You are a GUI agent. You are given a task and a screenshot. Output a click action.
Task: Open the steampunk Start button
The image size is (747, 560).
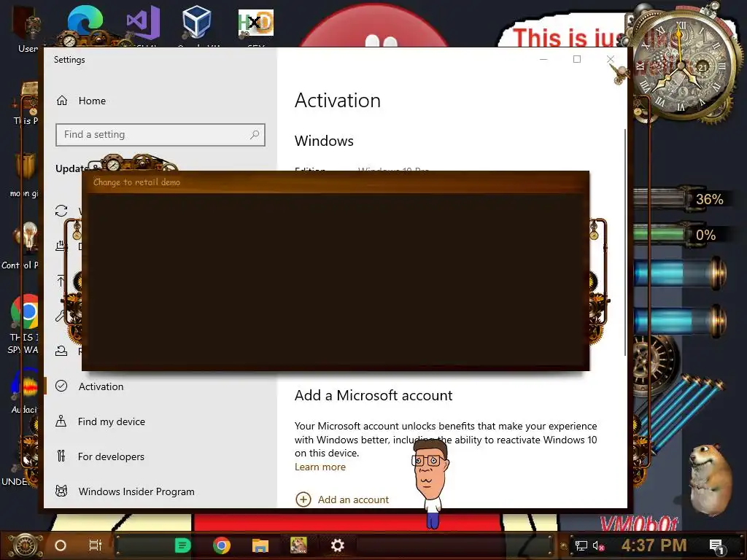tap(26, 545)
